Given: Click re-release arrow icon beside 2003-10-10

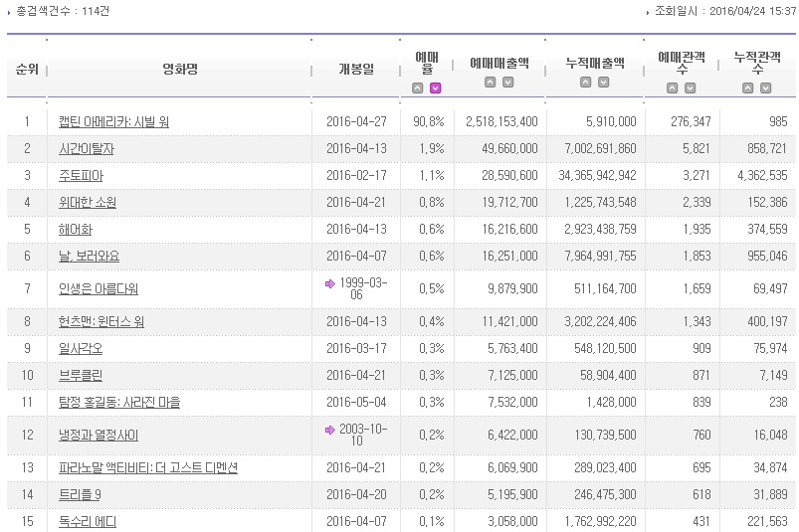Looking at the screenshot, I should click(x=330, y=430).
